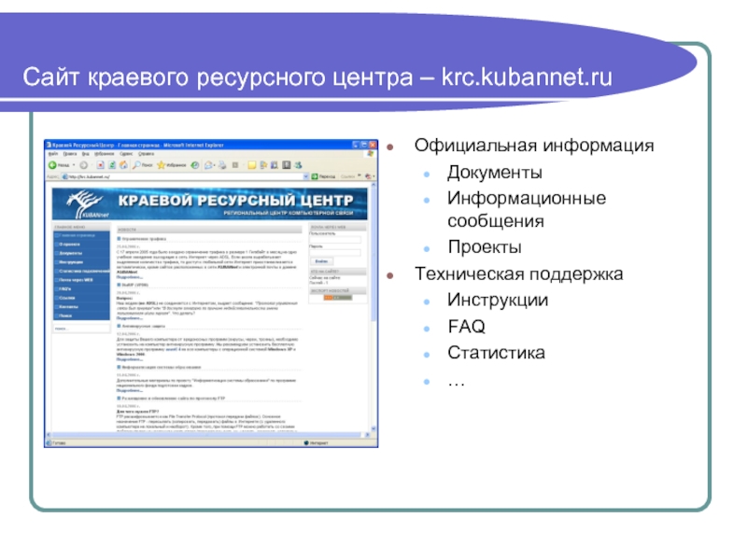747x560 pixels.
Task: Click the IE page icon in the address bar
Action: (65, 176)
